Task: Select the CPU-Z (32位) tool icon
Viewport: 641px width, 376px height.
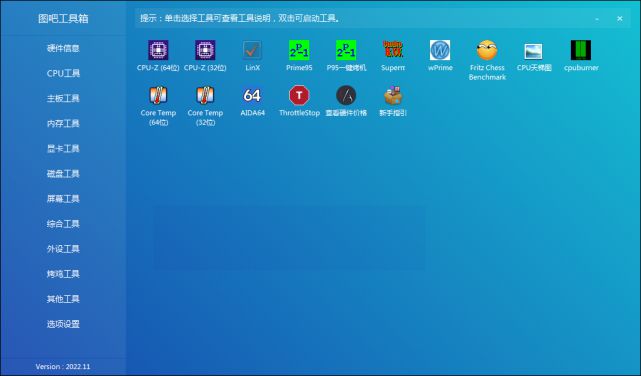Action: pyautogui.click(x=205, y=50)
